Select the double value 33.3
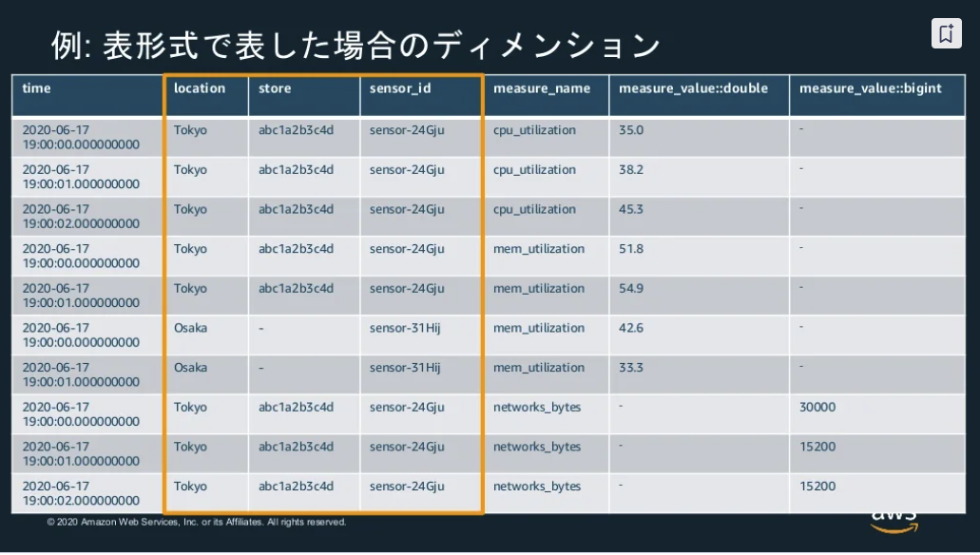 point(630,368)
